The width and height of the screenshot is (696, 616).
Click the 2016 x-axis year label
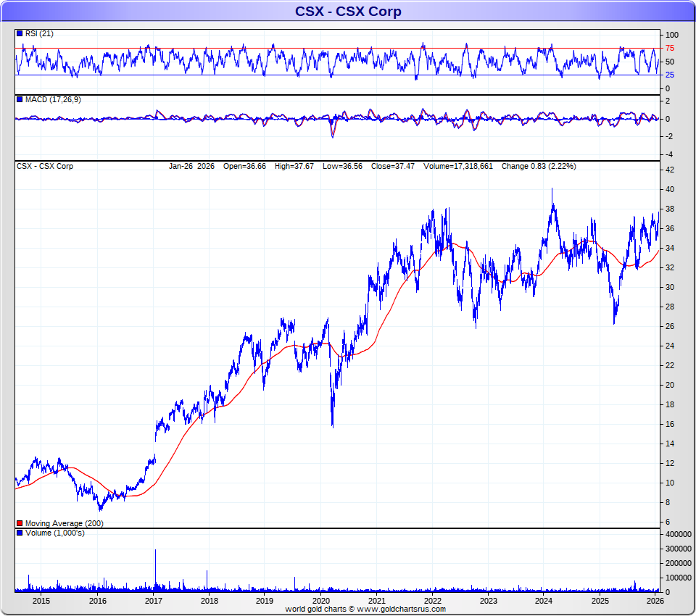98,601
